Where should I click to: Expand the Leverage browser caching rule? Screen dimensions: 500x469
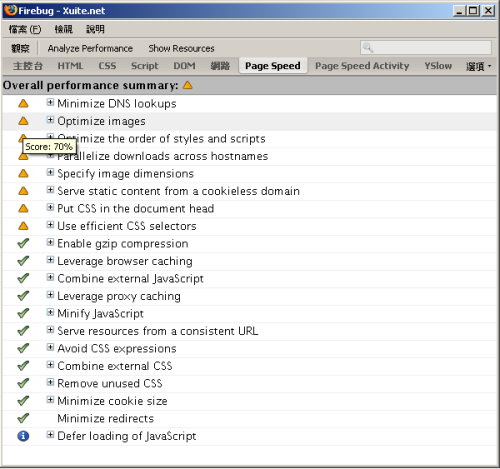(50, 260)
